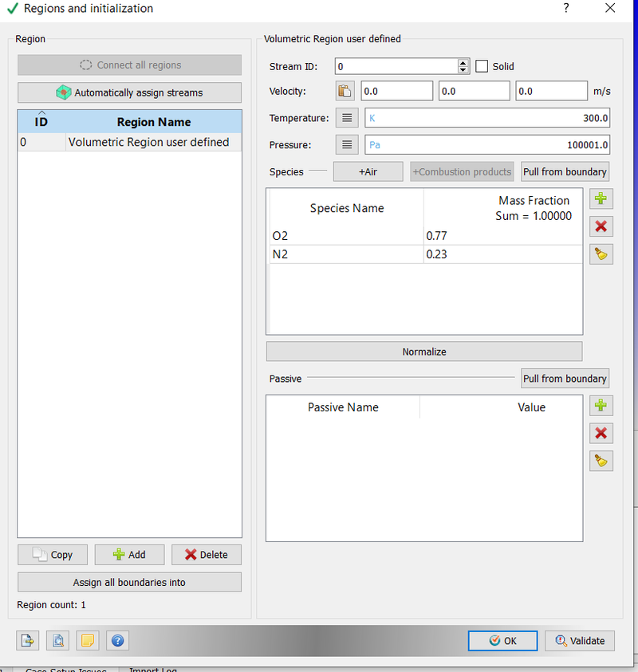The image size is (638, 672).
Task: Validate the region setup
Action: coord(580,640)
